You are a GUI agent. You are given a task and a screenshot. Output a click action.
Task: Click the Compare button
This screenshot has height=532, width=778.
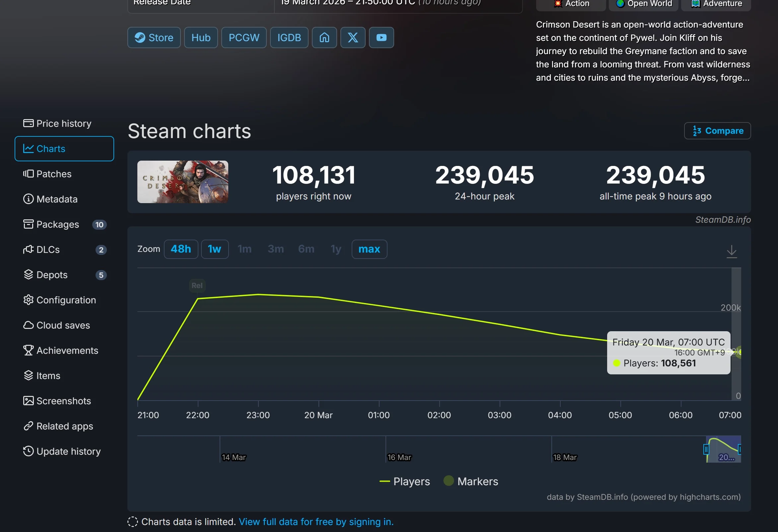click(x=717, y=130)
